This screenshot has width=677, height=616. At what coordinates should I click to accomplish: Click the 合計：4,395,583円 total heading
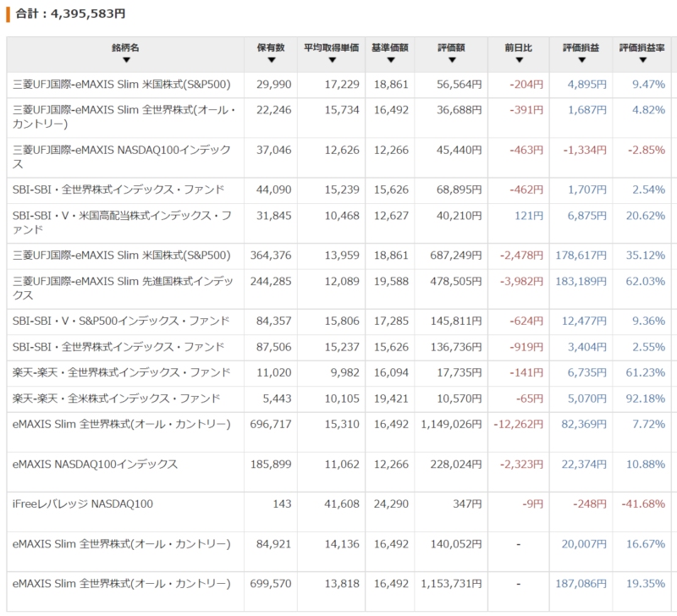tap(70, 14)
